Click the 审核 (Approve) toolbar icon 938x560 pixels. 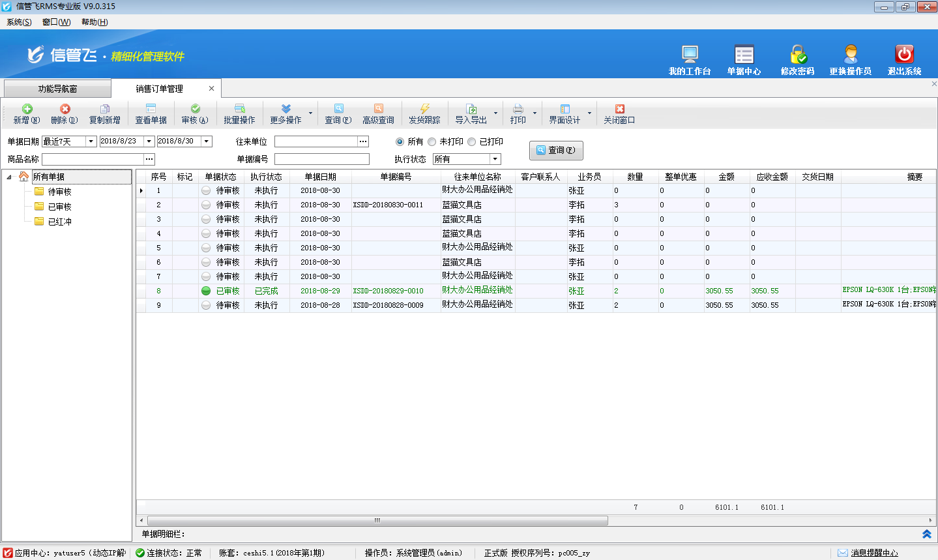pyautogui.click(x=195, y=110)
